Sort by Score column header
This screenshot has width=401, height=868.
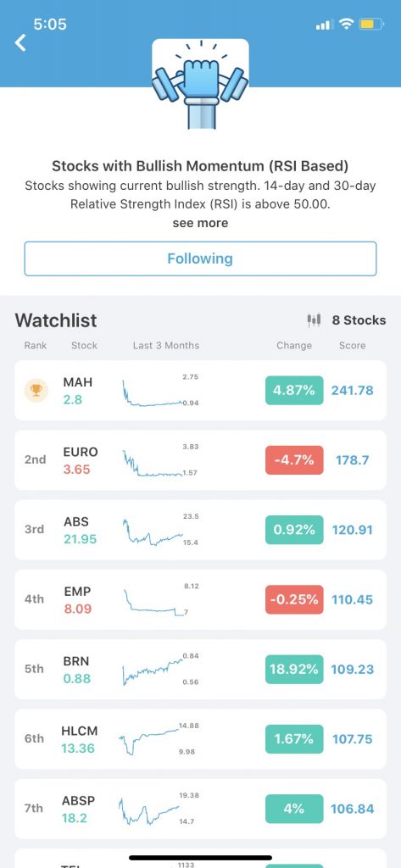click(353, 346)
